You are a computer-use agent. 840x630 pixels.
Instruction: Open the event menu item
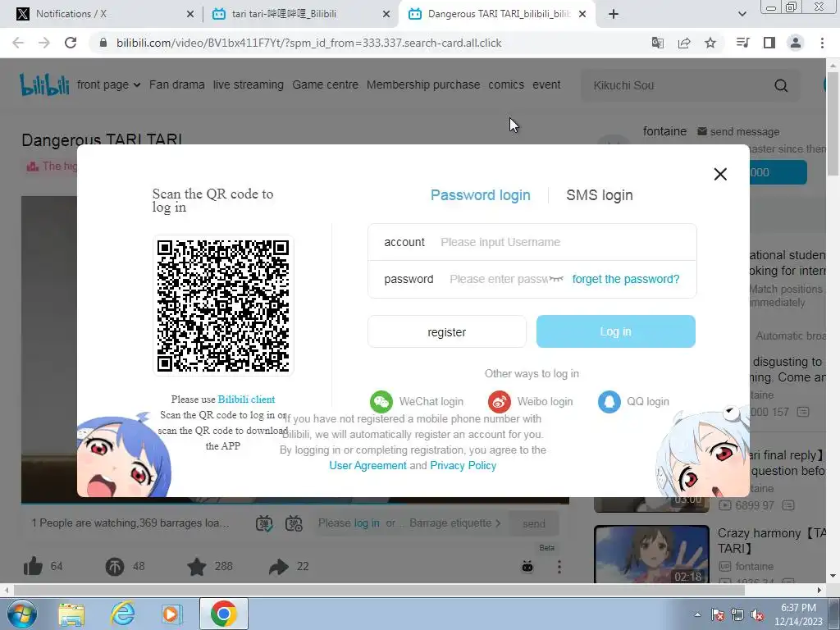coord(546,84)
